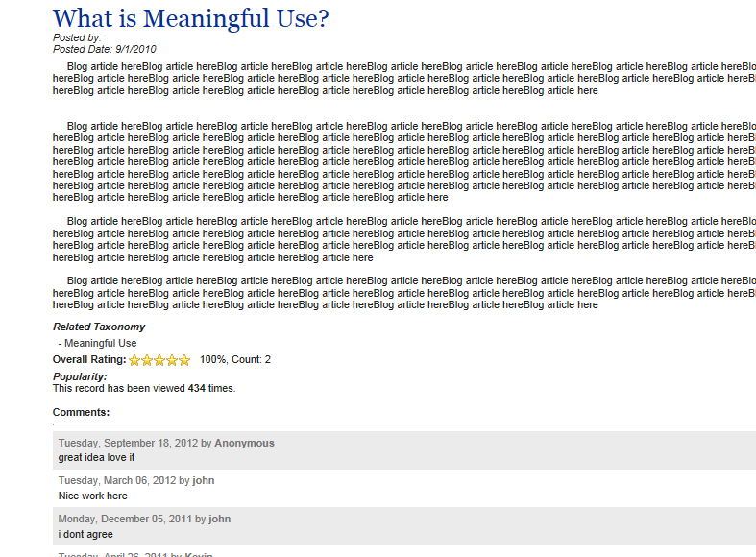The height and width of the screenshot is (557, 756).
Task: Select the "i dont agree" comment
Action: [x=85, y=534]
